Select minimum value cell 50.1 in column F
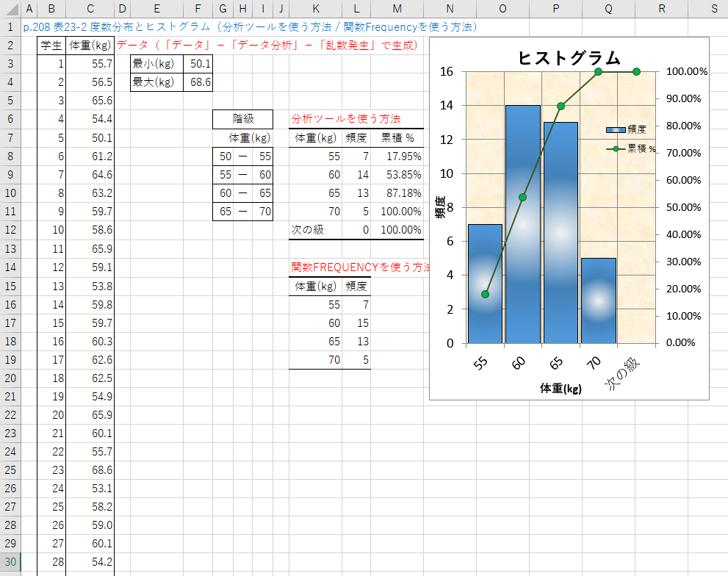Viewport: 728px width, 576px height. tap(198, 64)
